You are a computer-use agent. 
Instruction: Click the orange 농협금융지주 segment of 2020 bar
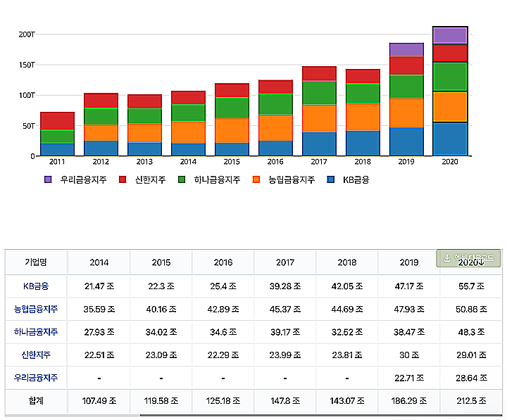[450, 107]
